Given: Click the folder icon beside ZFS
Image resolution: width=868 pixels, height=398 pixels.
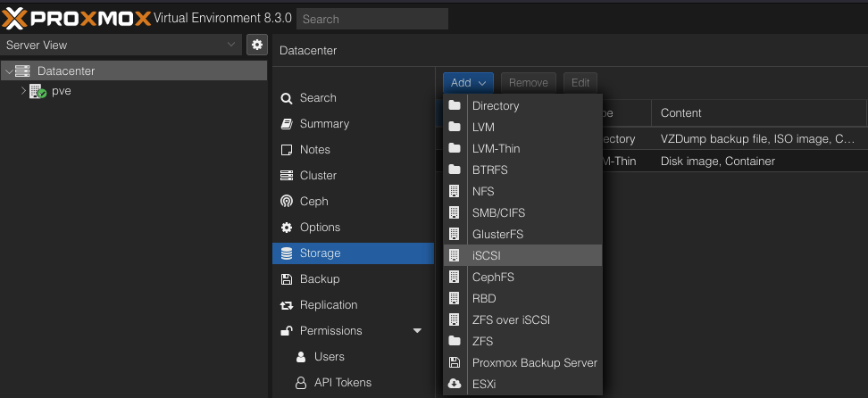Looking at the screenshot, I should [455, 342].
